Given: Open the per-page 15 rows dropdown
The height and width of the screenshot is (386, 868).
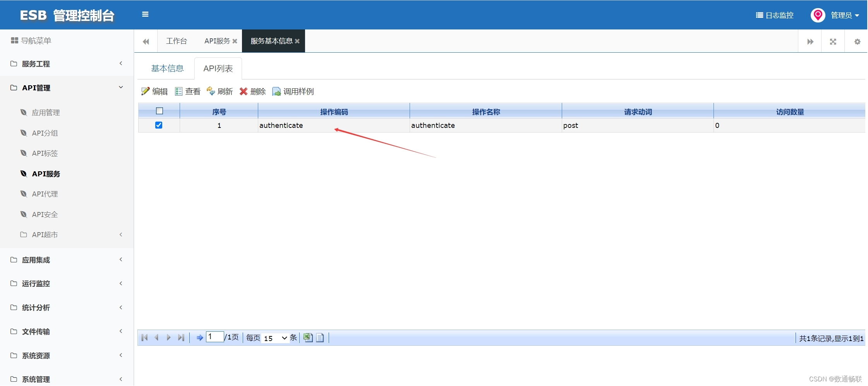Looking at the screenshot, I should coord(275,338).
